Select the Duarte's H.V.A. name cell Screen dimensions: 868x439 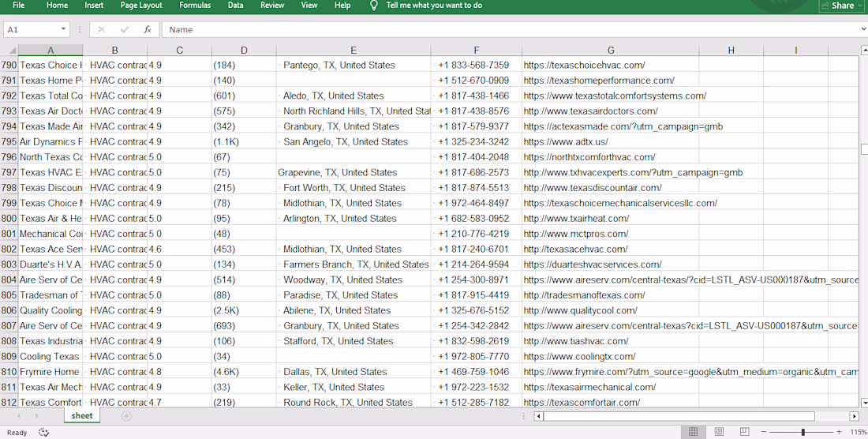(51, 265)
